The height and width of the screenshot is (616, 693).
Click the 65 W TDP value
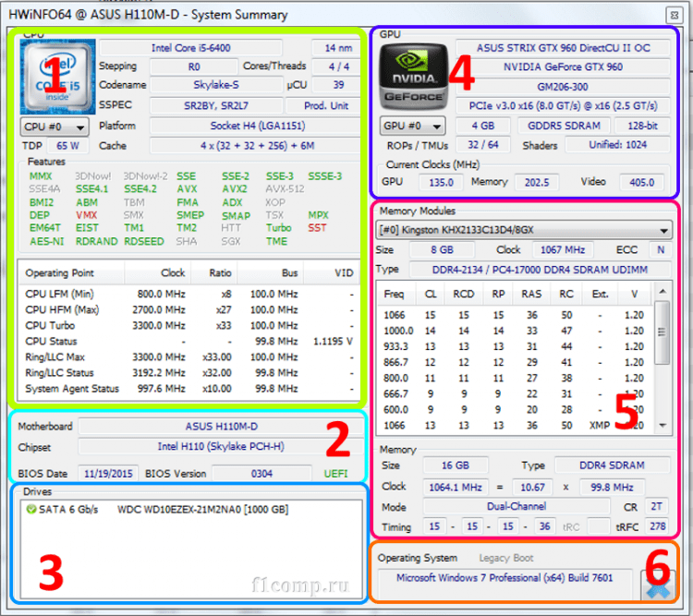pyautogui.click(x=67, y=146)
